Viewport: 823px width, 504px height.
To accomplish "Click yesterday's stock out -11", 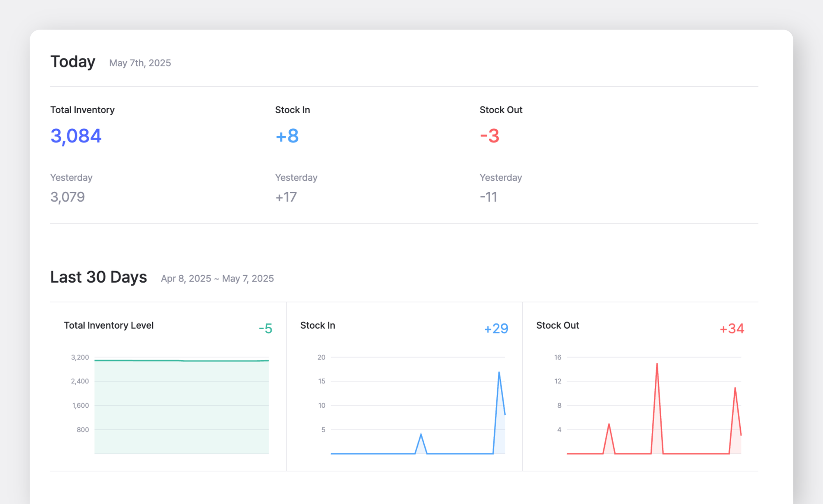I will (488, 197).
